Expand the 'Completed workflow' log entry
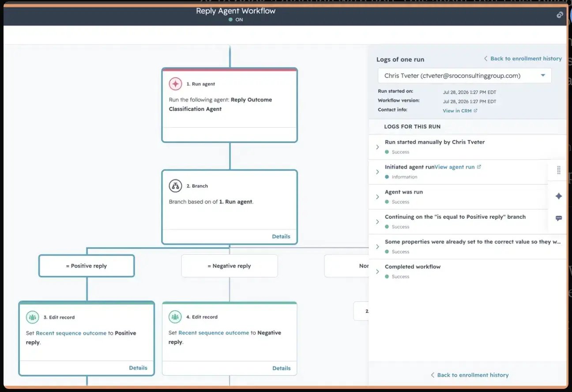This screenshot has height=392, width=572. click(377, 271)
